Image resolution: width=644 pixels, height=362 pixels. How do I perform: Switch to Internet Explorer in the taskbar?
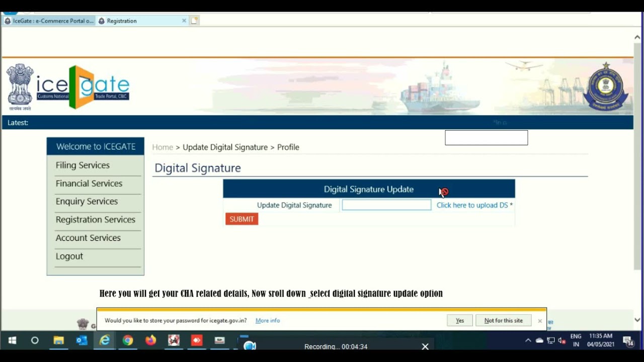point(105,340)
